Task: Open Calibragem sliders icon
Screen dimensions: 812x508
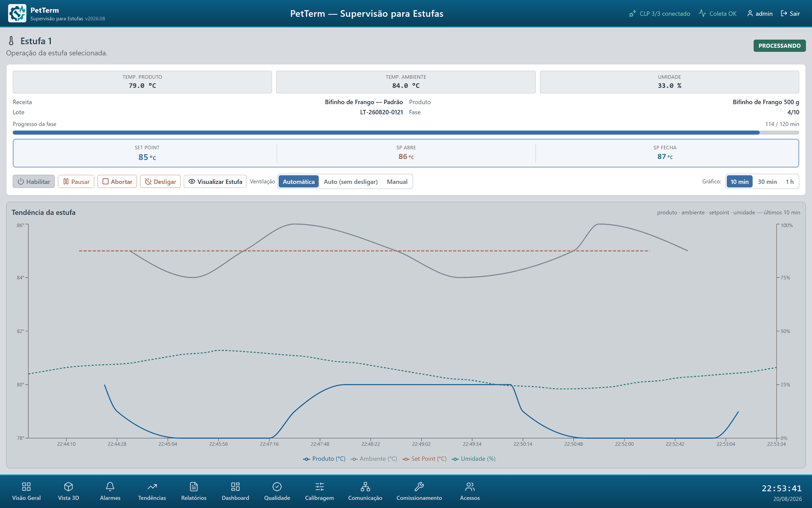Action: pos(320,487)
